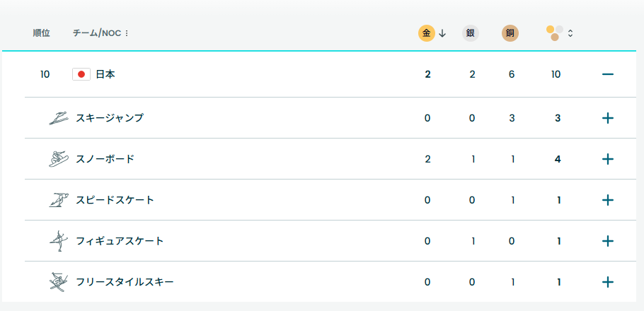The height and width of the screenshot is (311, 644).
Task: Expand the フィギュアスケート row
Action: (x=607, y=241)
